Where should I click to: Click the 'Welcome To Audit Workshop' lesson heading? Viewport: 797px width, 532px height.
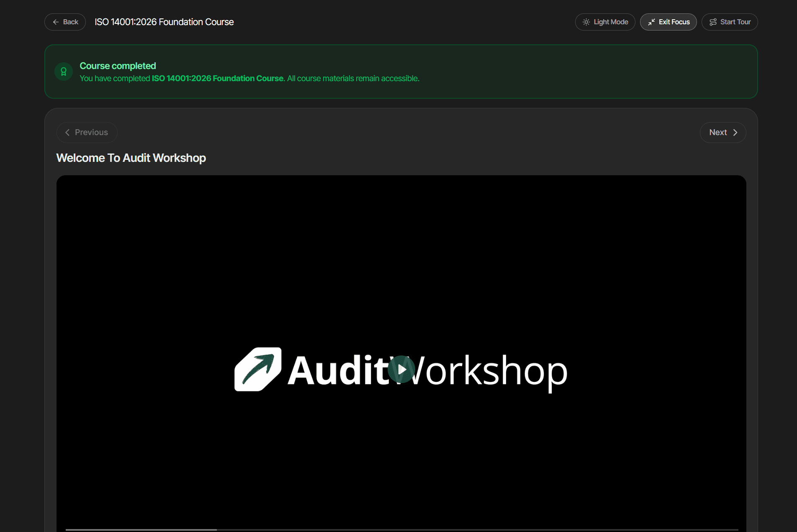pyautogui.click(x=131, y=158)
